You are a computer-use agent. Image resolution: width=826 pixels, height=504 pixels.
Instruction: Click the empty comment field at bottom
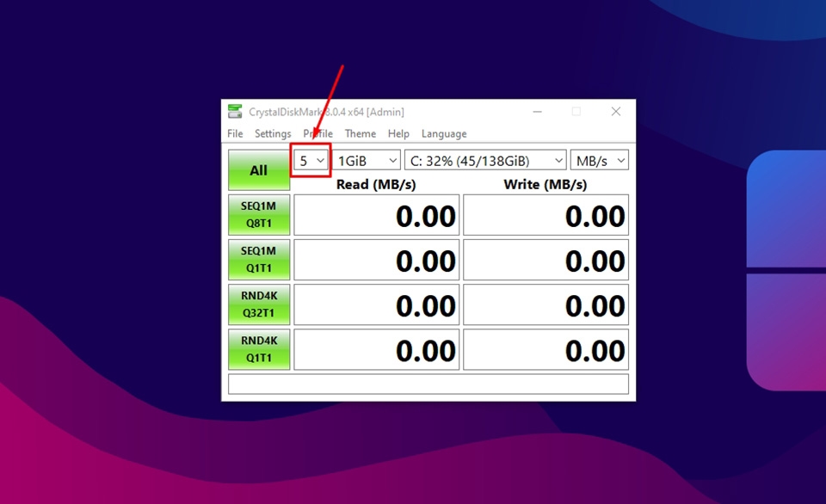[428, 384]
